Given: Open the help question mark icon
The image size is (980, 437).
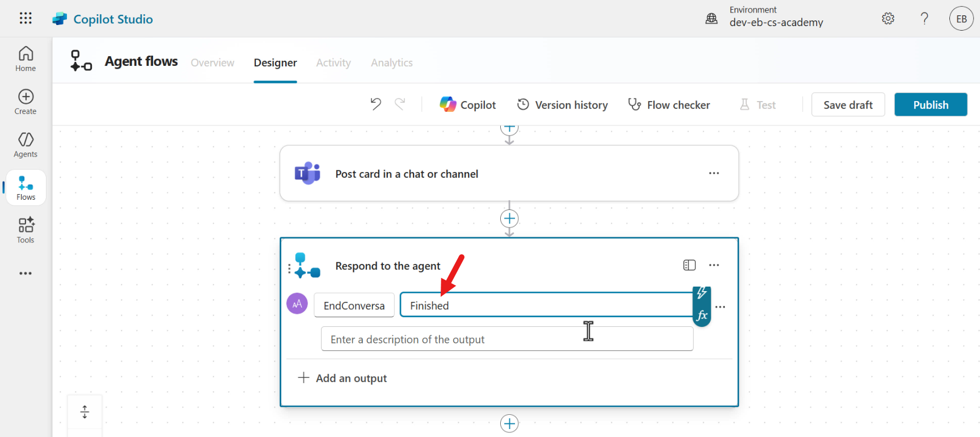Looking at the screenshot, I should [924, 19].
